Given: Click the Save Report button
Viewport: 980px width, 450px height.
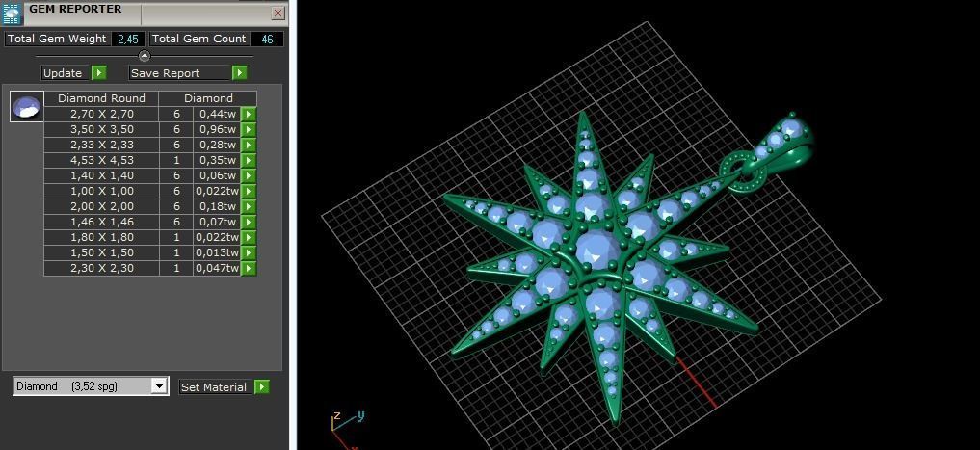Looking at the screenshot, I should tap(179, 73).
